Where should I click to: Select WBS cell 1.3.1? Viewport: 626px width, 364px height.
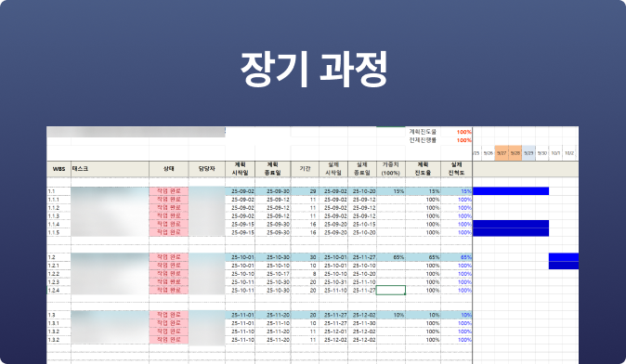(59, 323)
